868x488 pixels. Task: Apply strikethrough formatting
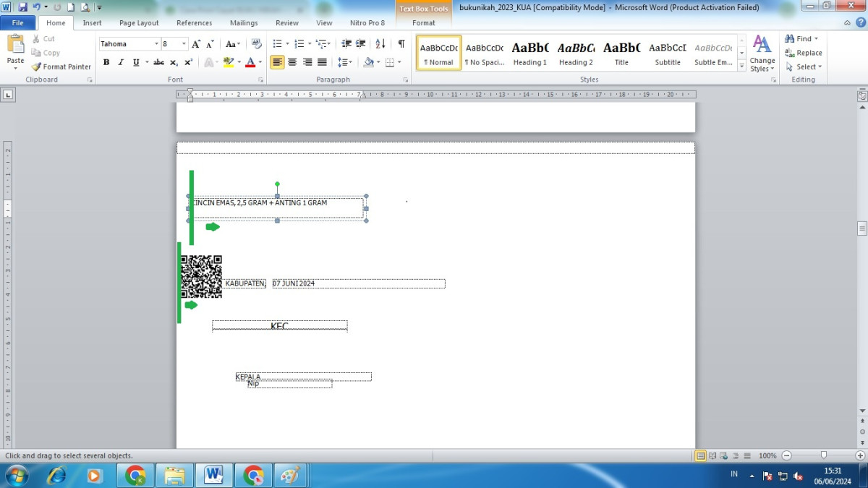[x=158, y=62]
